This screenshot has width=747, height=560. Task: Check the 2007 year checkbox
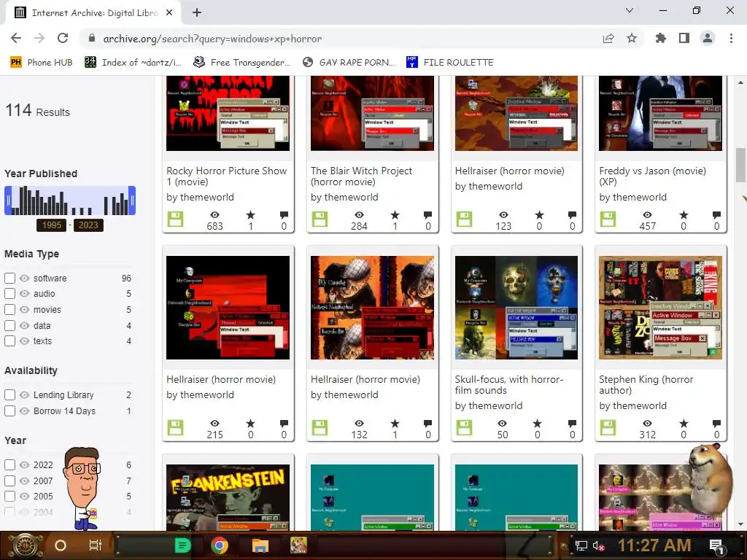pos(9,481)
